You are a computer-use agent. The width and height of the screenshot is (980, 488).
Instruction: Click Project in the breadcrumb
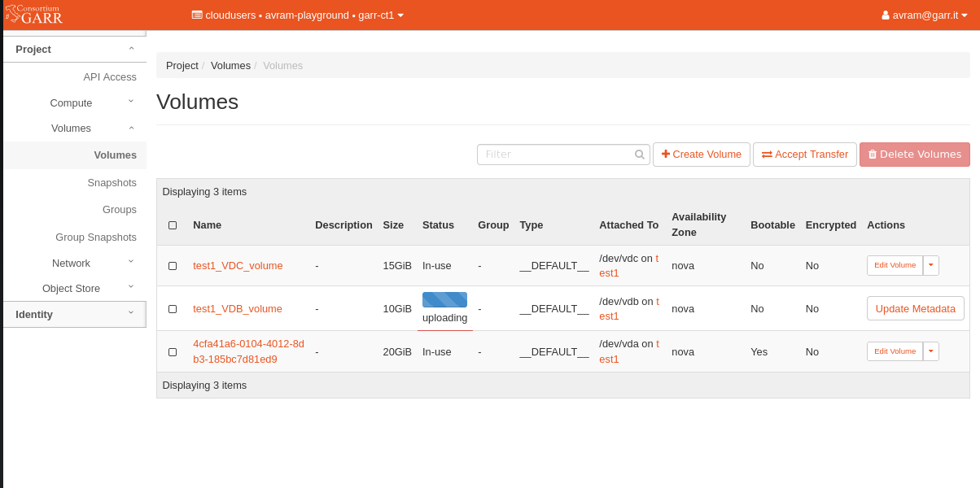coord(182,66)
